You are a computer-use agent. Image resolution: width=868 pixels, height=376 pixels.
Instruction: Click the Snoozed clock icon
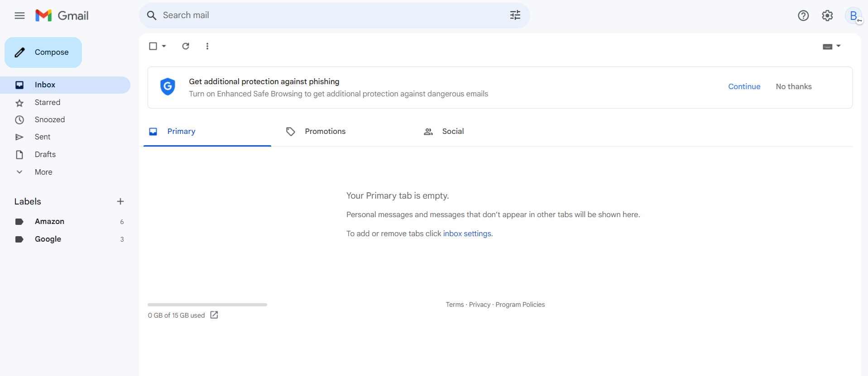click(x=19, y=120)
